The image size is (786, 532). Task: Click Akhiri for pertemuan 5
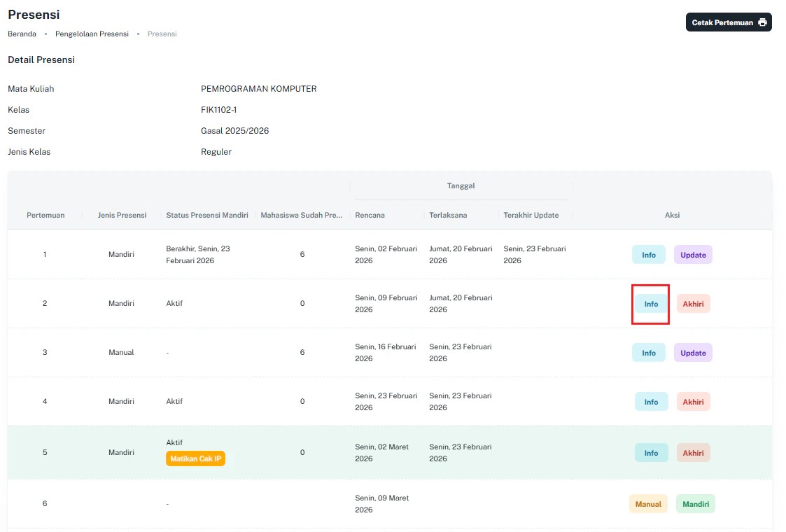694,453
